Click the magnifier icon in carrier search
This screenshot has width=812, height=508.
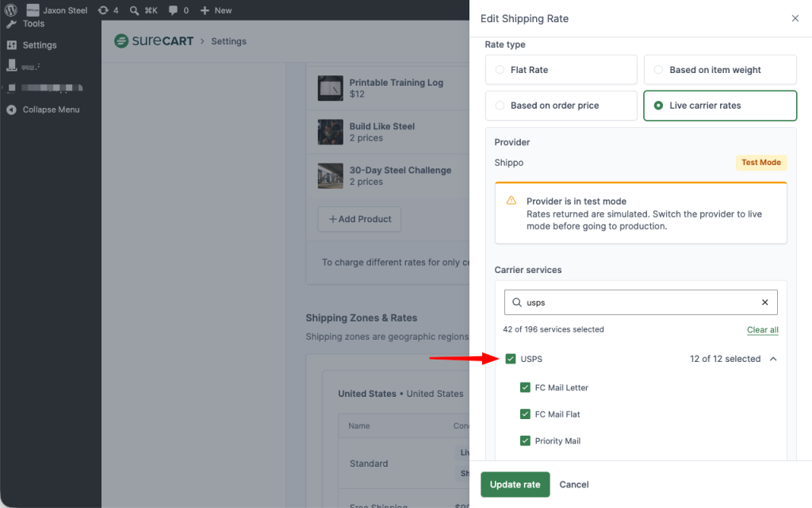pyautogui.click(x=516, y=302)
